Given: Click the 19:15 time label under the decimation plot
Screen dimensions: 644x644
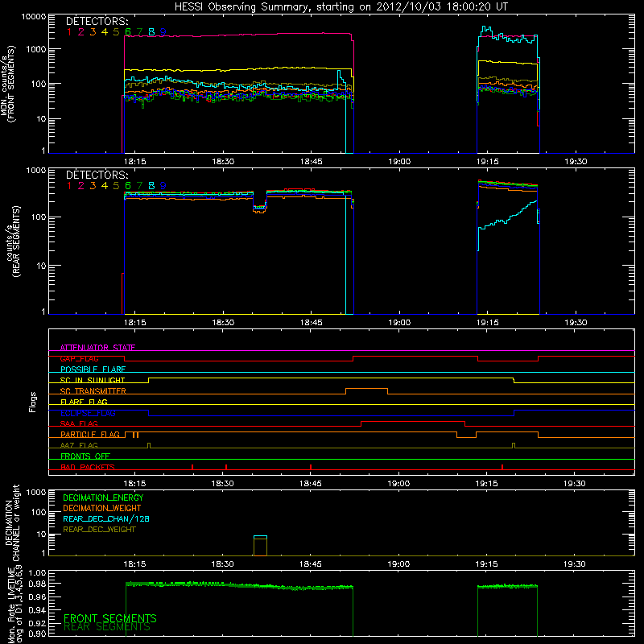Looking at the screenshot, I should click(x=487, y=564).
